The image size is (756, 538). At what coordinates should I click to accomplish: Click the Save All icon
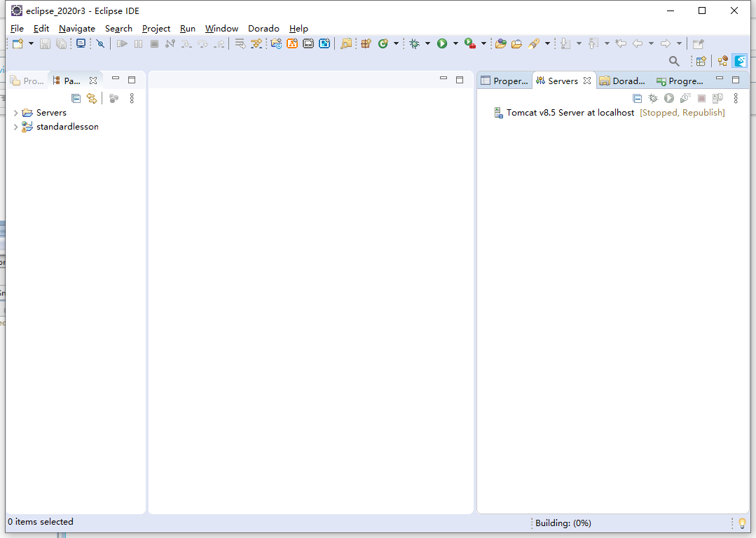61,44
